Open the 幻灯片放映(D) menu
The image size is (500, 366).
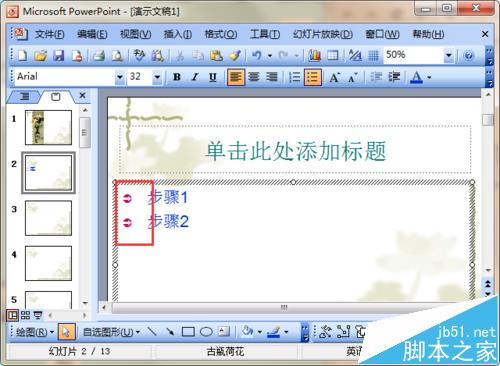[323, 34]
